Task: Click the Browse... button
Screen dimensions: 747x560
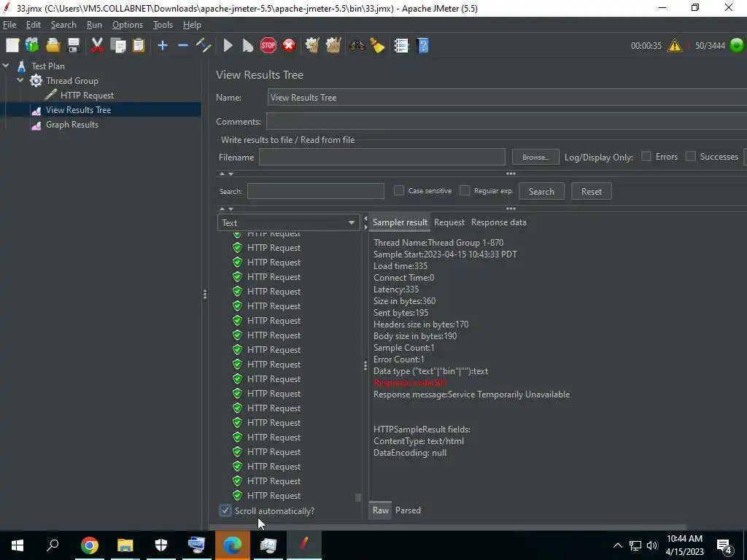Action: 535,157
